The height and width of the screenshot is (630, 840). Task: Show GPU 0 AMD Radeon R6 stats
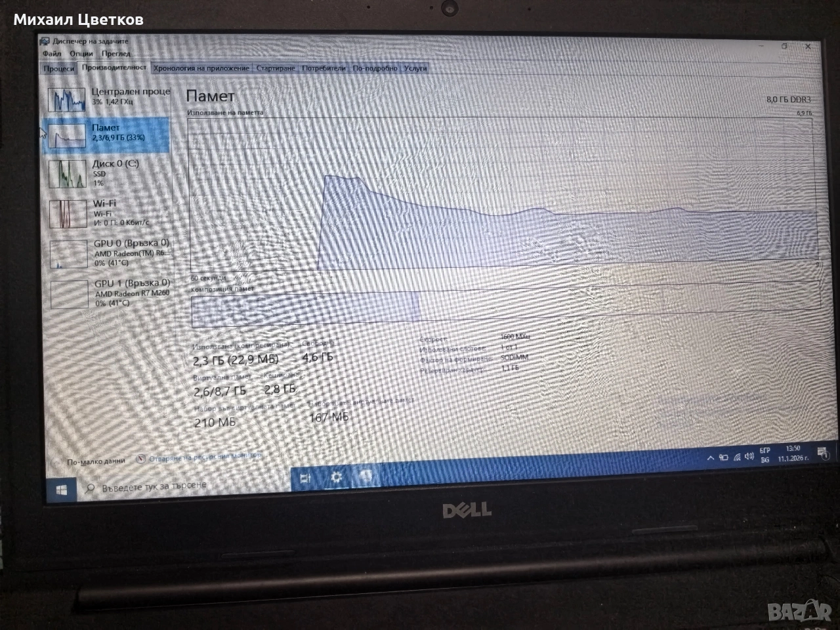[110, 253]
